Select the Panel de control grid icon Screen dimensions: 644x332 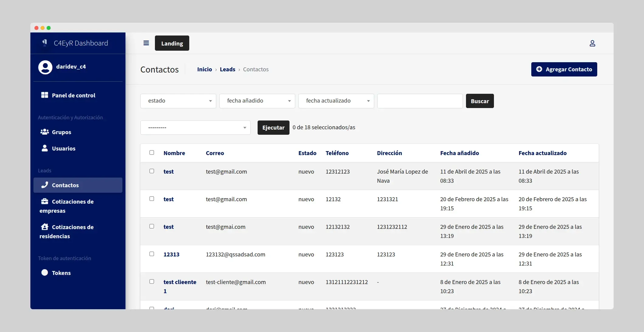pos(44,95)
